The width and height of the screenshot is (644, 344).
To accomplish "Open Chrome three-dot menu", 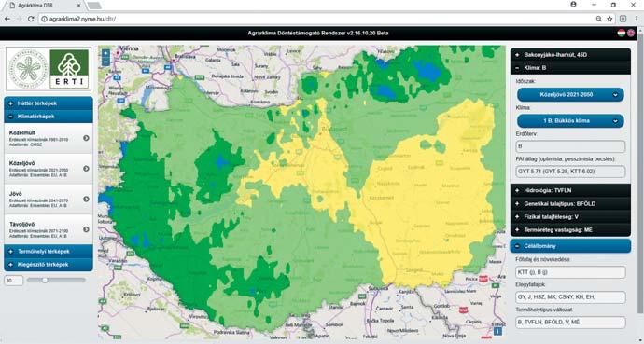I will click(637, 19).
